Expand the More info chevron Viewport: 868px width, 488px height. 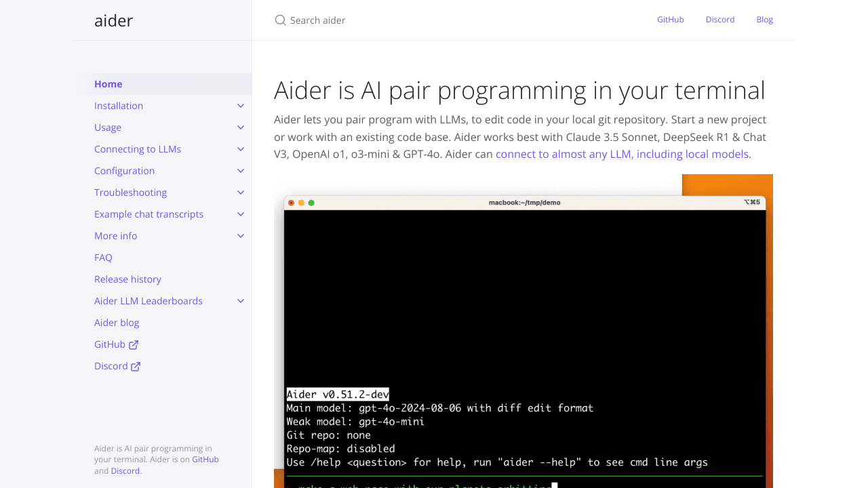coord(241,236)
